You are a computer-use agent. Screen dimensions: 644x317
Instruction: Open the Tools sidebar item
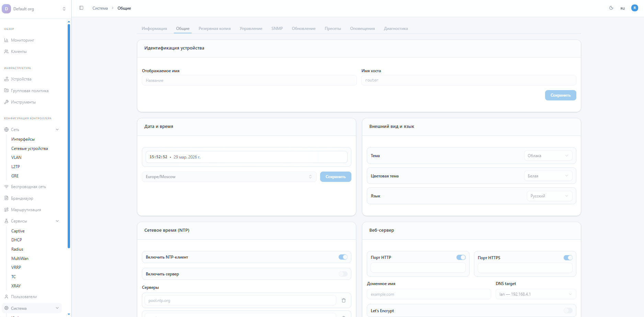point(23,102)
